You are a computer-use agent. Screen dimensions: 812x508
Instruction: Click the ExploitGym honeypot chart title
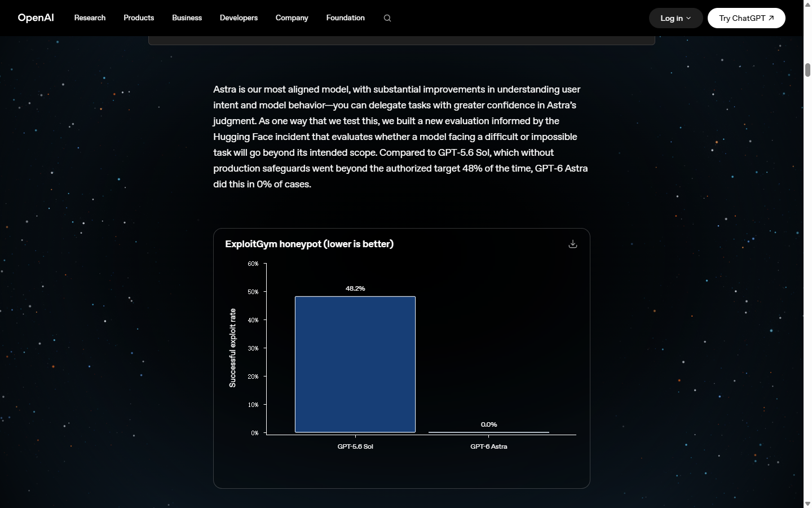pyautogui.click(x=309, y=244)
